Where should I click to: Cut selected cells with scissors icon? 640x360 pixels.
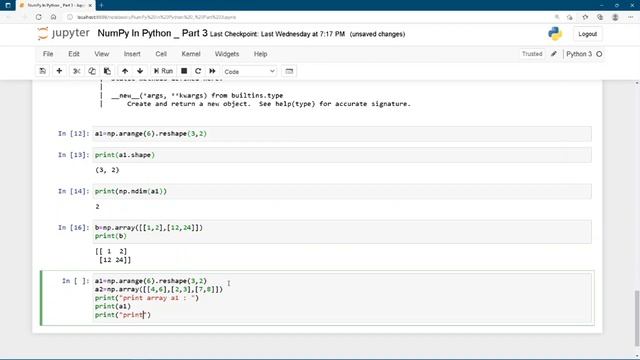(x=76, y=71)
